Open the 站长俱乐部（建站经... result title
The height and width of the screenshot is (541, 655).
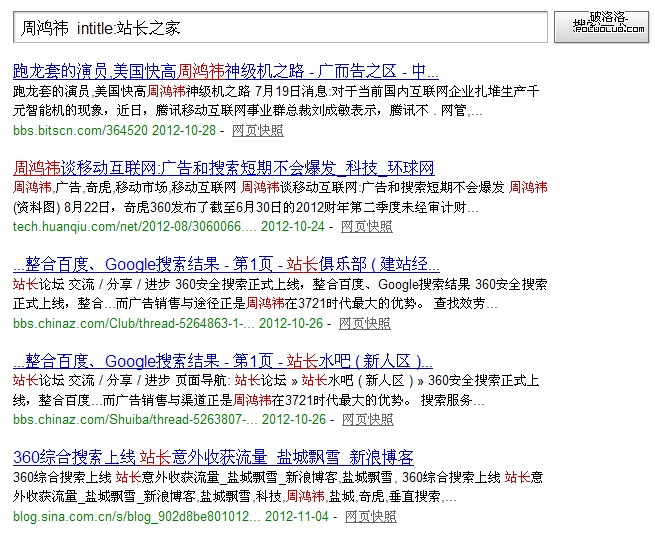point(226,265)
